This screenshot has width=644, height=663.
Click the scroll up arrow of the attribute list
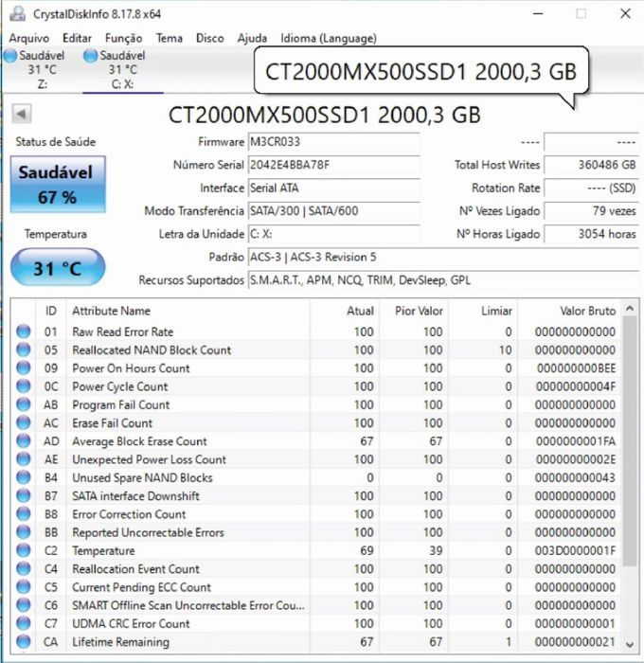630,309
